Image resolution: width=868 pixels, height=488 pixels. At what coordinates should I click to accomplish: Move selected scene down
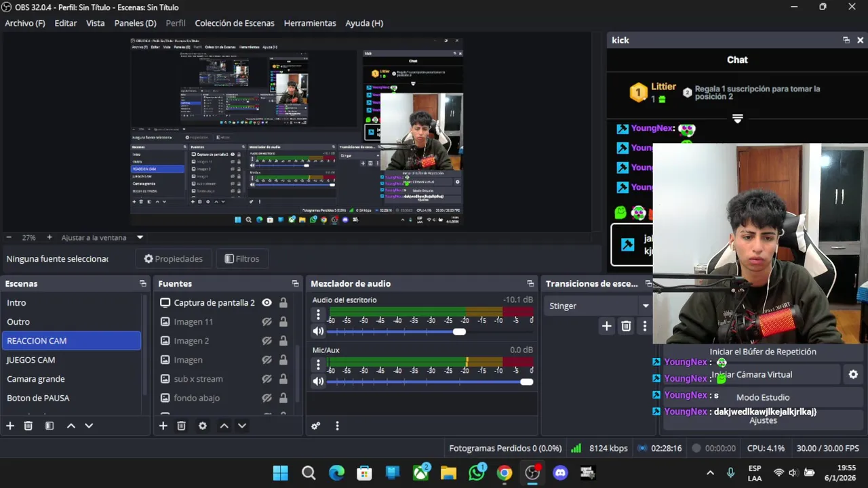coord(89,426)
